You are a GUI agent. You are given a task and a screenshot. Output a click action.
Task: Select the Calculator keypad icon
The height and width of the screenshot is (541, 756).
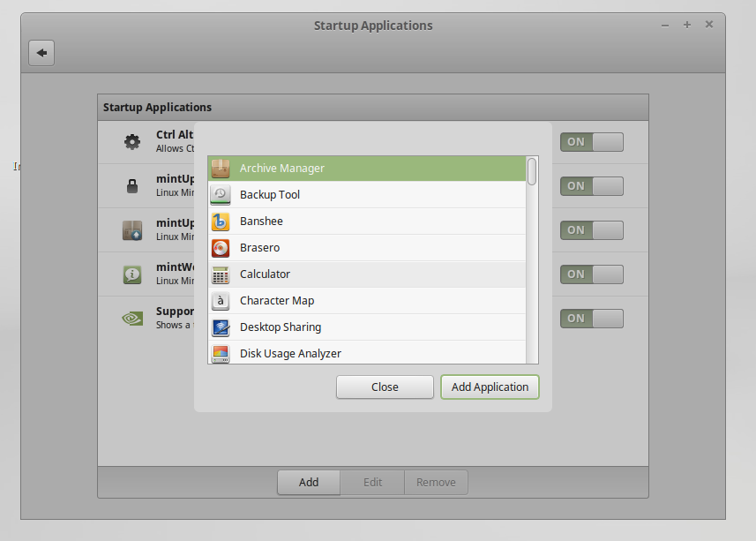coord(221,274)
